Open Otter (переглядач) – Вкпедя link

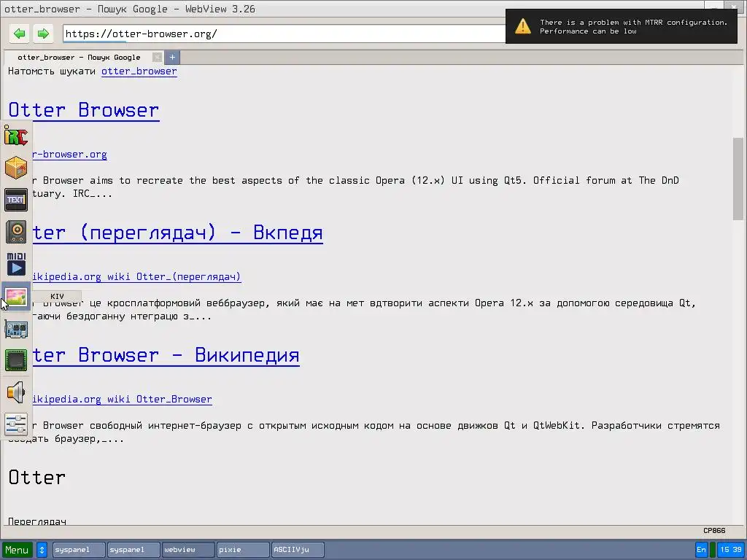(x=178, y=233)
